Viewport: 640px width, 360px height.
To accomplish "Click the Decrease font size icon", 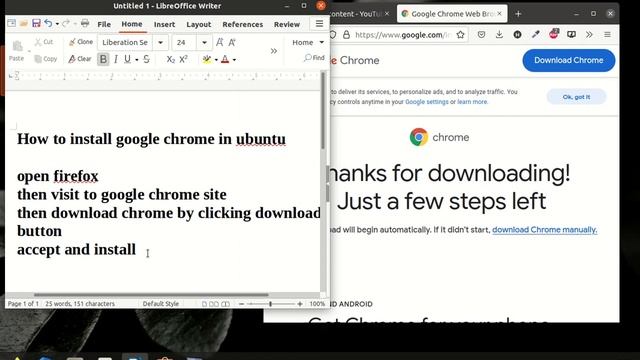I will coord(232,42).
